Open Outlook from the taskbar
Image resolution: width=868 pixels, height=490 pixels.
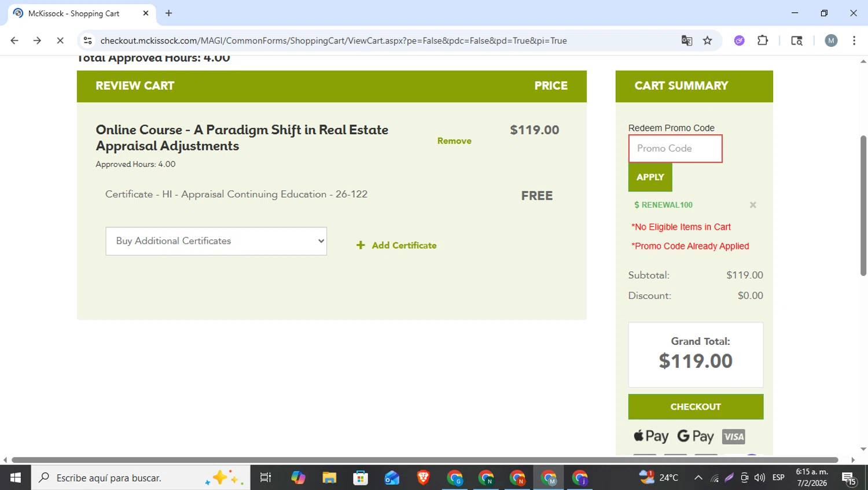pos(392,478)
